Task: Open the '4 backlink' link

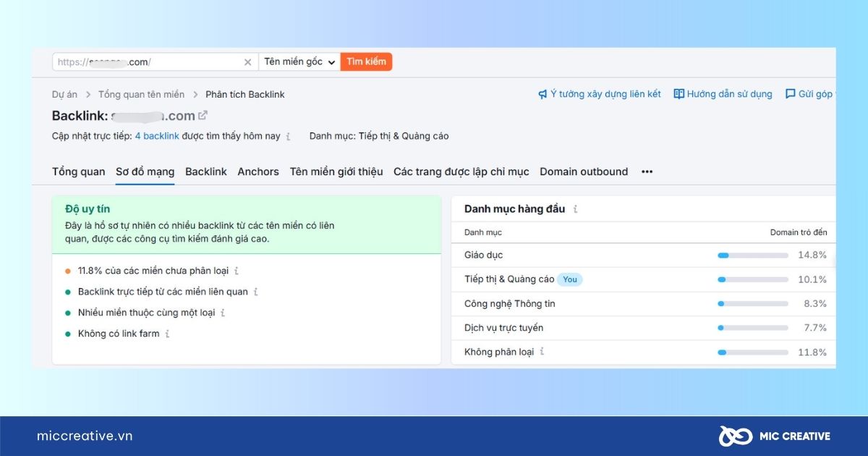Action: pyautogui.click(x=157, y=136)
